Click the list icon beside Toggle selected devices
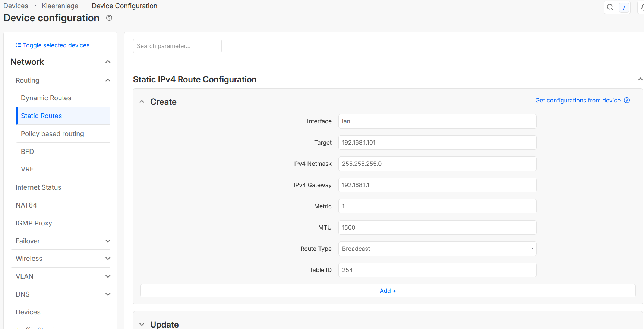 coord(19,45)
